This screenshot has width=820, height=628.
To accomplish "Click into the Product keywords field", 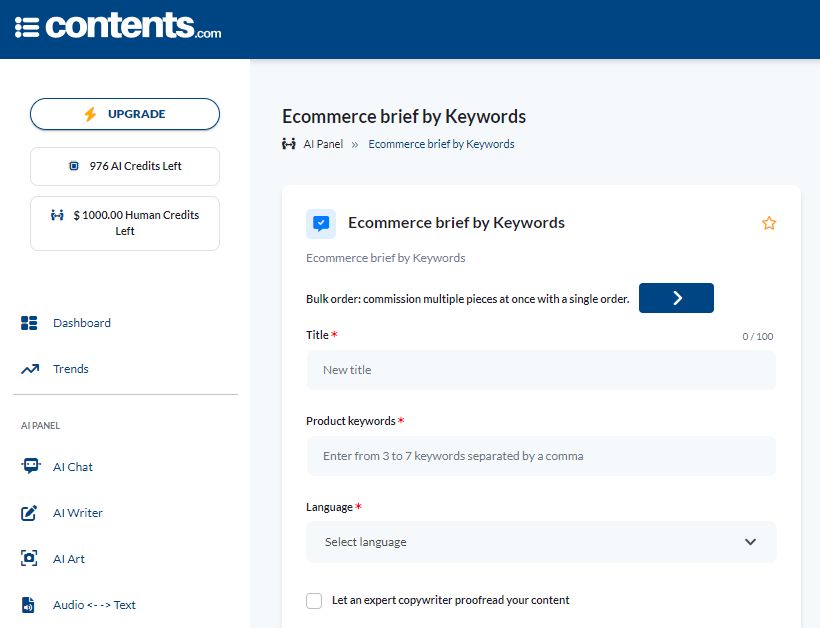I will 541,456.
